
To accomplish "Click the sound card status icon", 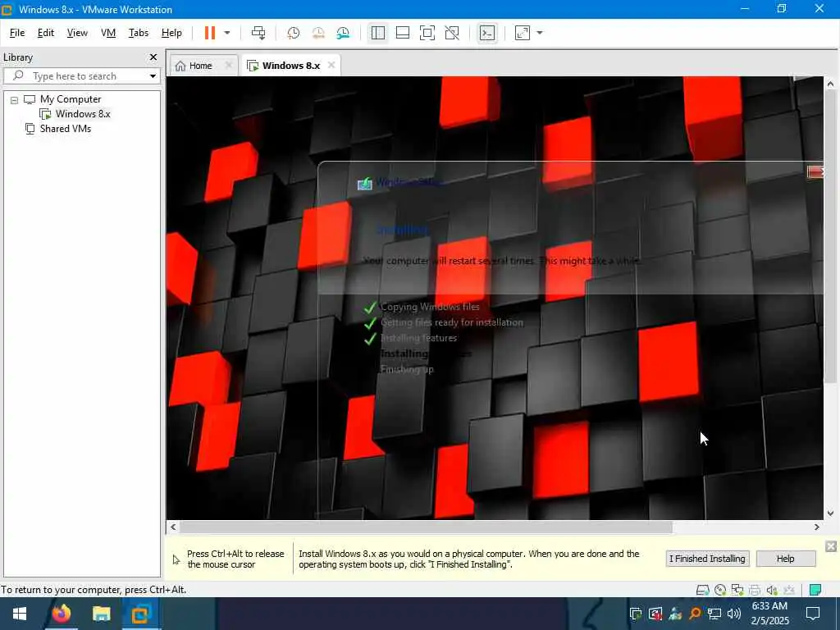I will (772, 590).
